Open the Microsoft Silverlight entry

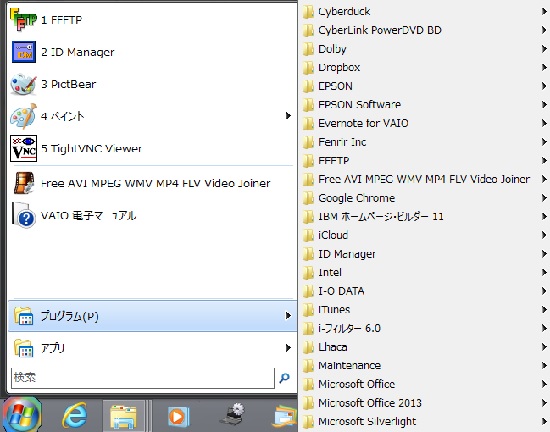(x=424, y=421)
